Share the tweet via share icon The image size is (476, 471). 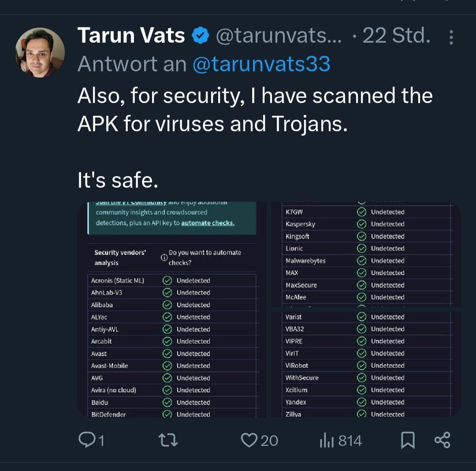442,440
